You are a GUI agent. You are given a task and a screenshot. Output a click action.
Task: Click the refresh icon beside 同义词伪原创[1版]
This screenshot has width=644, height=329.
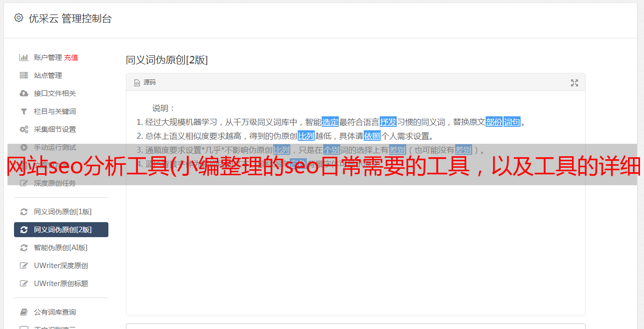pos(23,212)
